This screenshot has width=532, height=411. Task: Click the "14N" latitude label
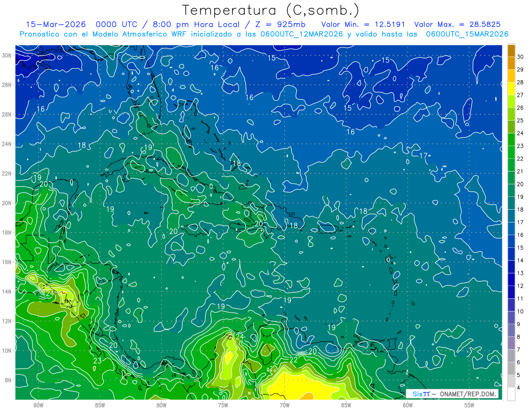pyautogui.click(x=8, y=292)
